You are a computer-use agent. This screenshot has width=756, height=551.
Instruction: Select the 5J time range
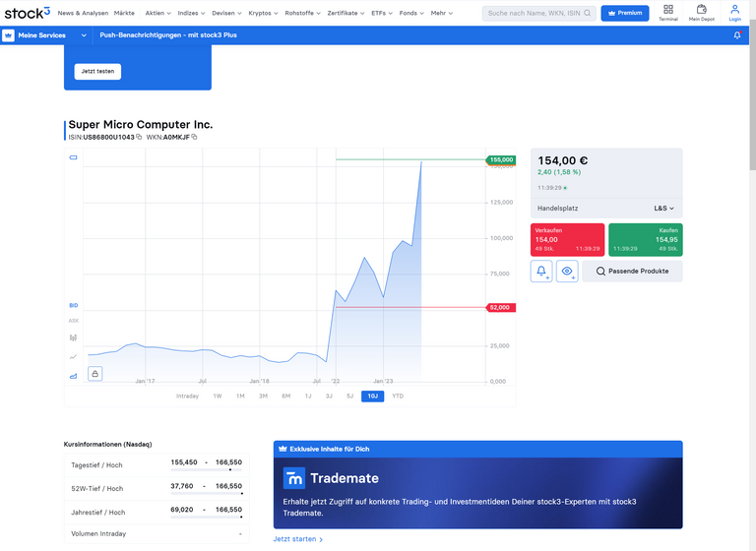pyautogui.click(x=350, y=397)
